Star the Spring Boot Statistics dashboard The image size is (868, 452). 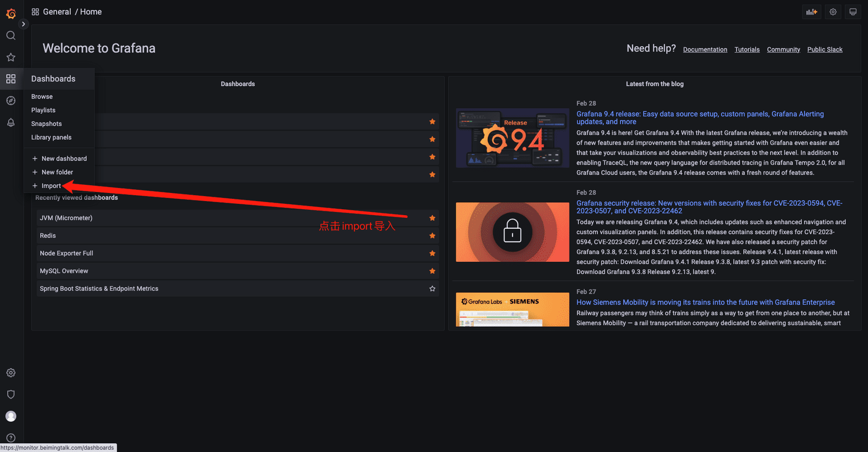pyautogui.click(x=432, y=289)
